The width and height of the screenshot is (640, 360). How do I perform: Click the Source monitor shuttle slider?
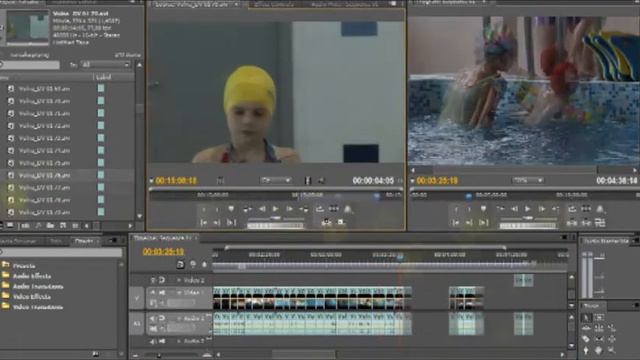(x=276, y=219)
